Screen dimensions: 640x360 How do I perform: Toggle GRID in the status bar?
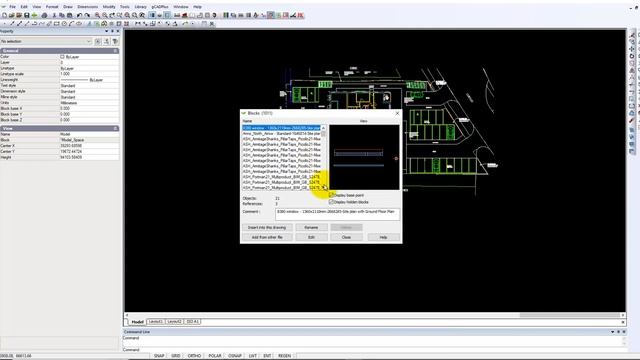pyautogui.click(x=176, y=356)
